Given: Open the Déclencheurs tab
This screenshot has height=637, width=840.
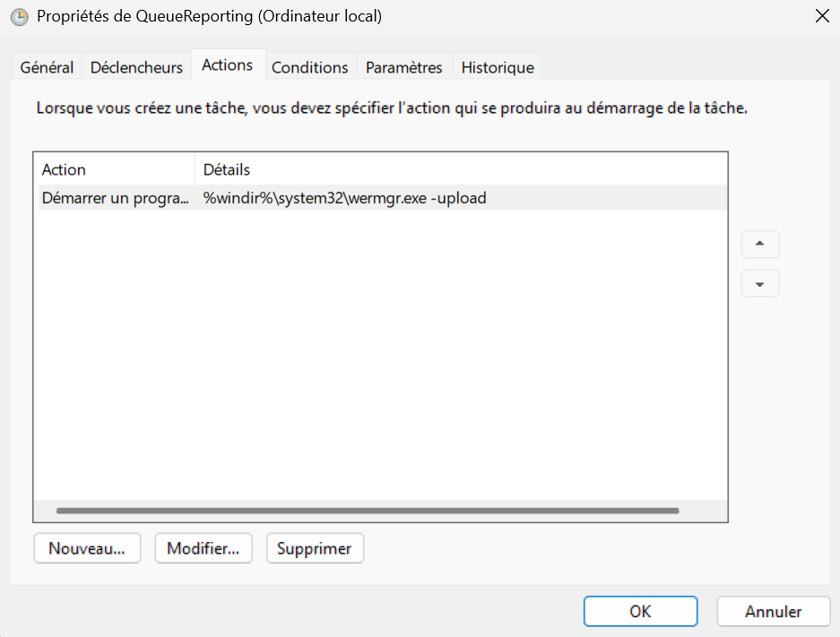Looking at the screenshot, I should point(136,66).
